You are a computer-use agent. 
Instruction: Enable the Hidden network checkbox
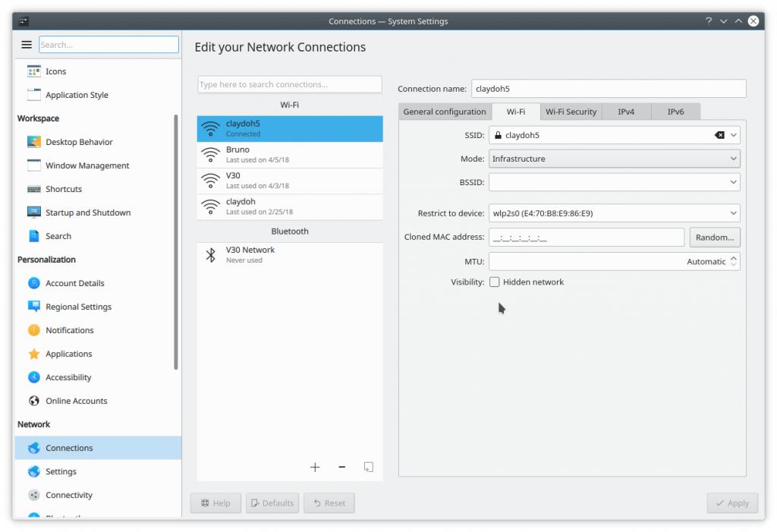[x=495, y=282]
